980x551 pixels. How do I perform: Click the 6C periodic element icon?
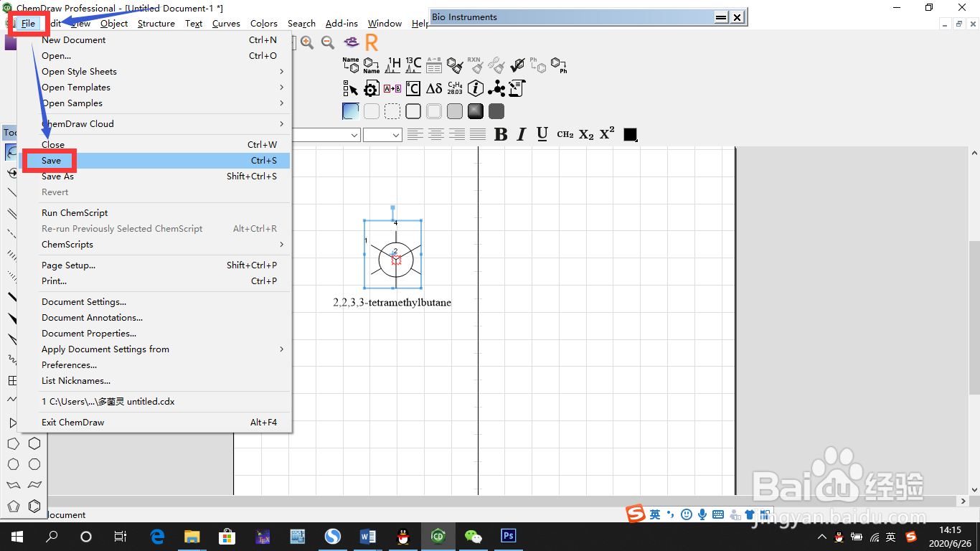coord(413,88)
